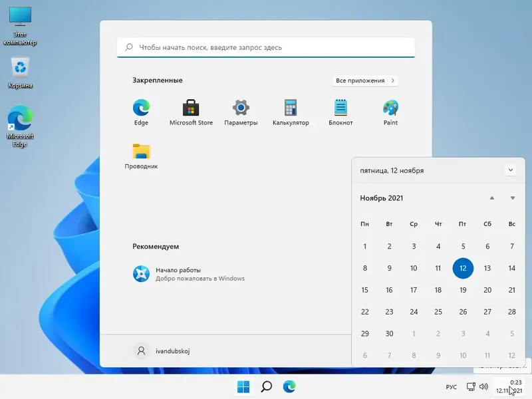Show all apps via Все приложения

(365, 80)
